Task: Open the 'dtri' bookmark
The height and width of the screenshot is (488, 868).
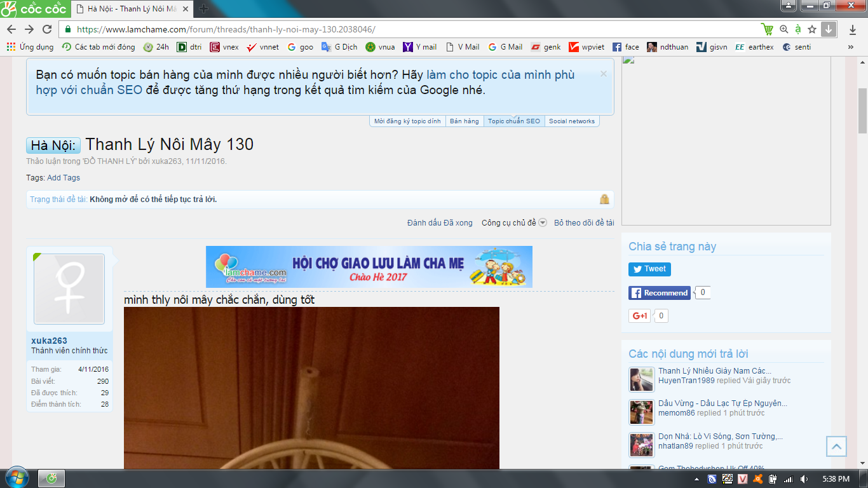Action: (x=189, y=47)
